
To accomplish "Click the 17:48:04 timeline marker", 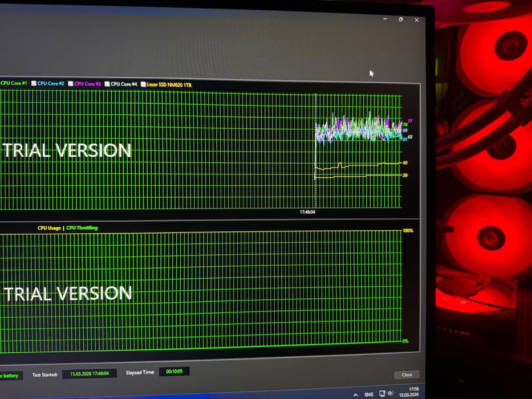I will coord(307,212).
